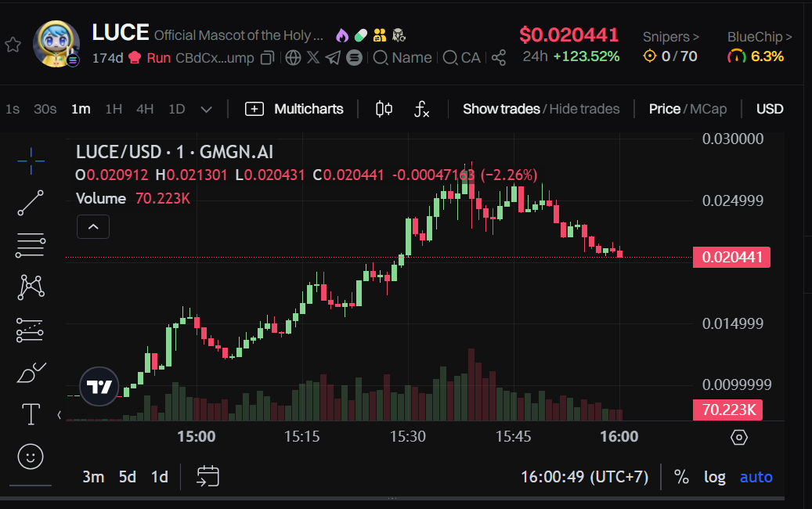Open the emoji sticker tool
812x509 pixels.
(30, 457)
